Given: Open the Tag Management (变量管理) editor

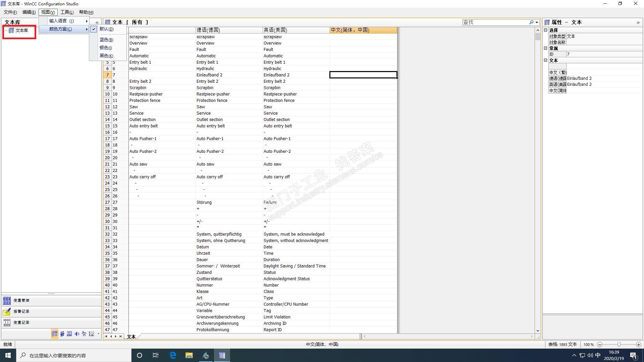Looking at the screenshot, I should (21, 300).
